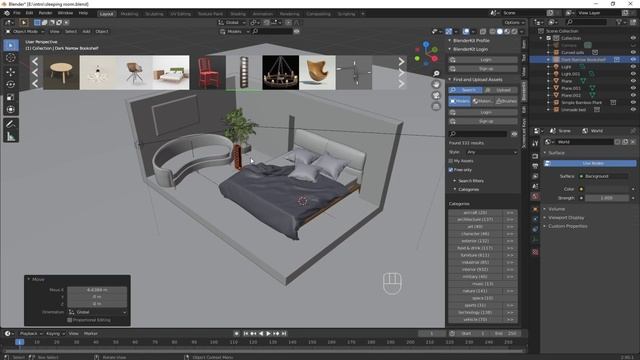Viewport: 640px width, 360px height.
Task: Click the pan view hand icon
Action: pyautogui.click(x=436, y=84)
